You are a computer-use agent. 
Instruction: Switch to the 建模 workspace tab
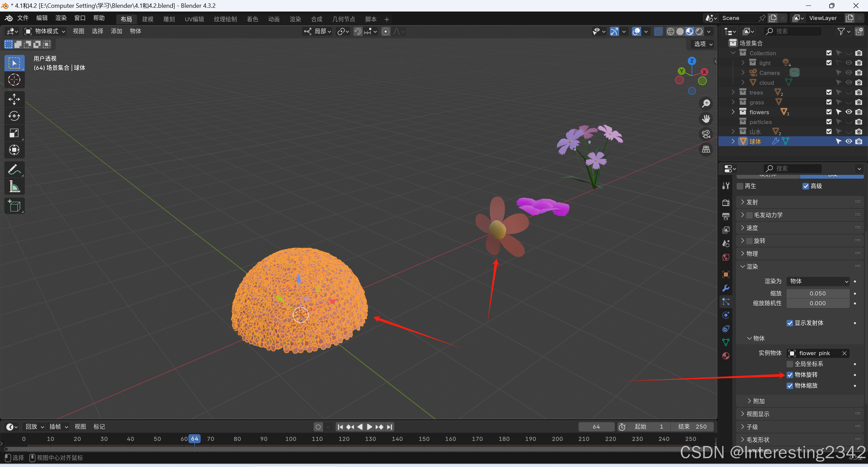(x=148, y=19)
